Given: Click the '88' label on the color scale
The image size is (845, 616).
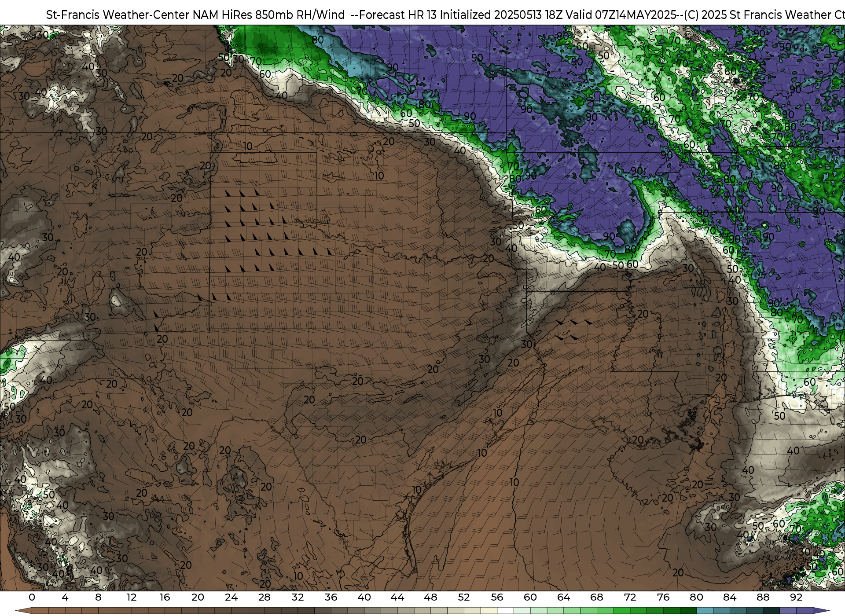Looking at the screenshot, I should [x=763, y=597].
